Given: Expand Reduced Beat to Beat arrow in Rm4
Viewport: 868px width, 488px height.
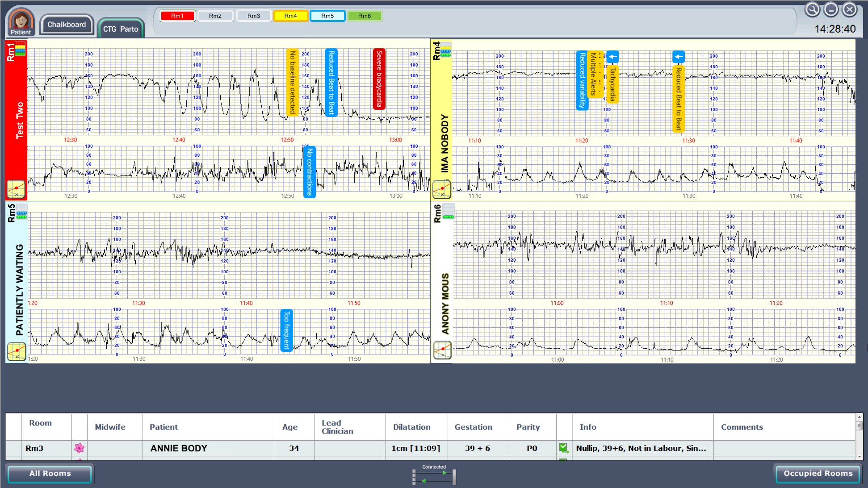Looking at the screenshot, I should point(679,57).
